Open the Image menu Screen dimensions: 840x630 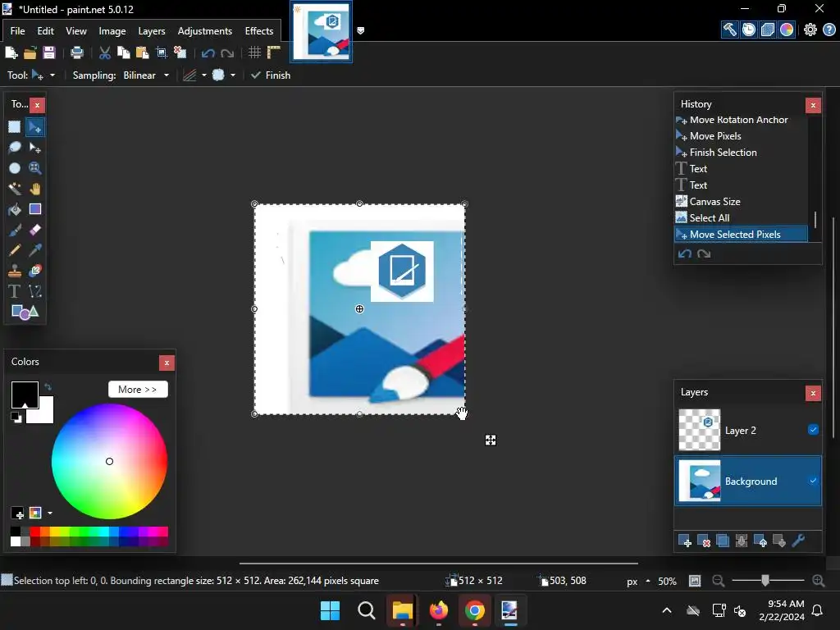pos(112,31)
